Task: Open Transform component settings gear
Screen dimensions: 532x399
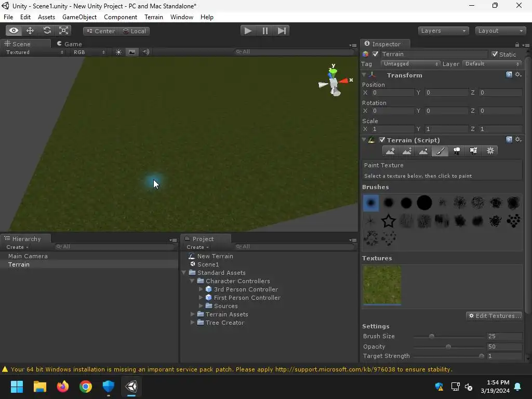Action: (518, 75)
